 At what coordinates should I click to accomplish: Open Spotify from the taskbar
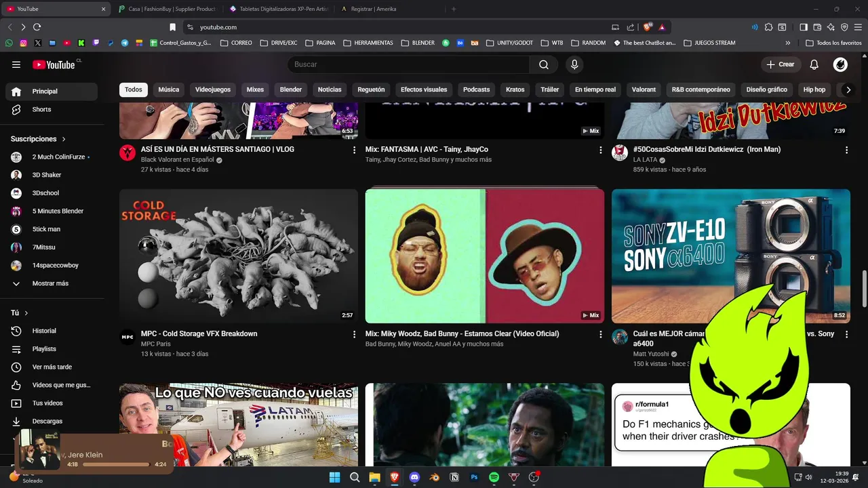click(494, 477)
